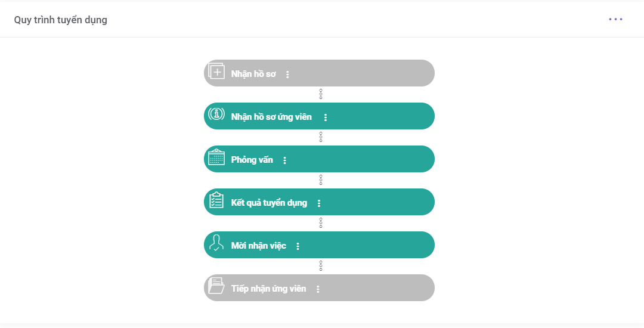The width and height of the screenshot is (644, 328).
Task: Open the vertical dots menu for Mời nhận việc
Action: click(x=298, y=246)
